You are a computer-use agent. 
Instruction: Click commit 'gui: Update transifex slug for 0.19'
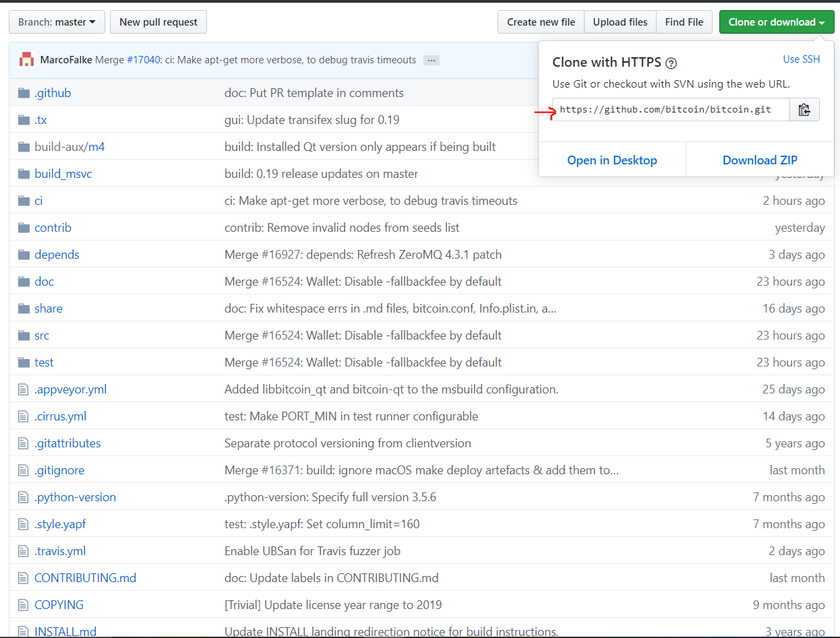pyautogui.click(x=312, y=120)
